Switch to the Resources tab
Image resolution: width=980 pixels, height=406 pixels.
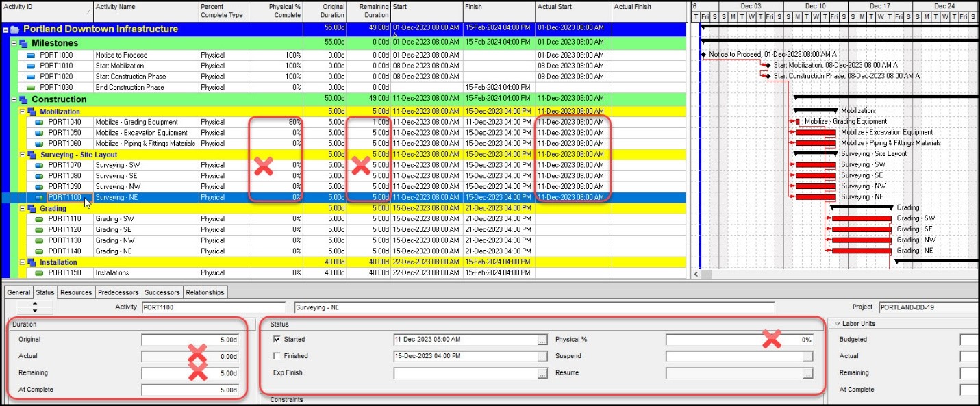[x=76, y=292]
